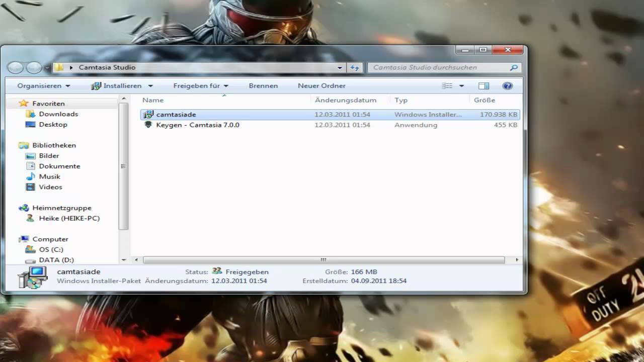Image resolution: width=644 pixels, height=362 pixels.
Task: Refresh the Camtasia Studio folder
Action: tap(355, 67)
